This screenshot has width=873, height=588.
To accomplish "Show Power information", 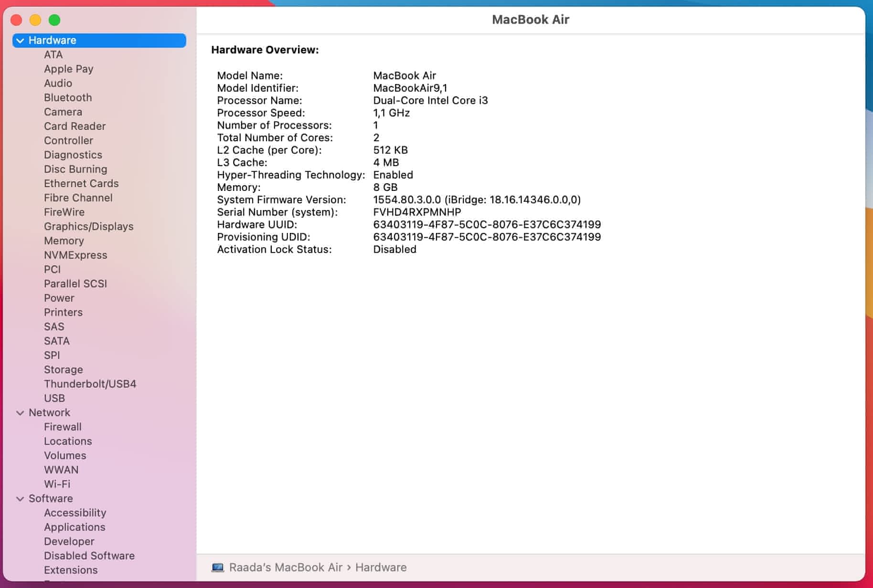I will pyautogui.click(x=59, y=298).
